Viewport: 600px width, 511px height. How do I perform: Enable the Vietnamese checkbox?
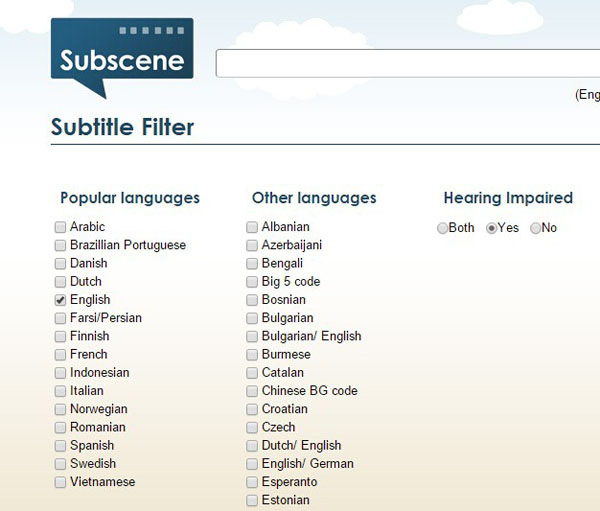61,482
